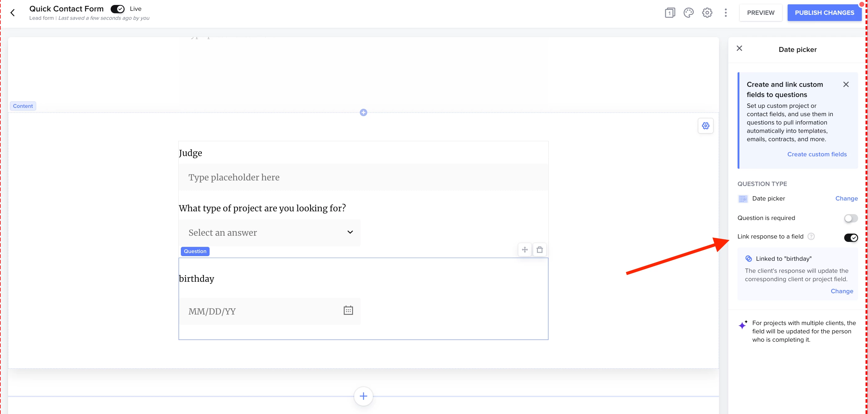Screen dimensions: 868x414
Task: Open the three-dot more options menu
Action: pyautogui.click(x=725, y=13)
